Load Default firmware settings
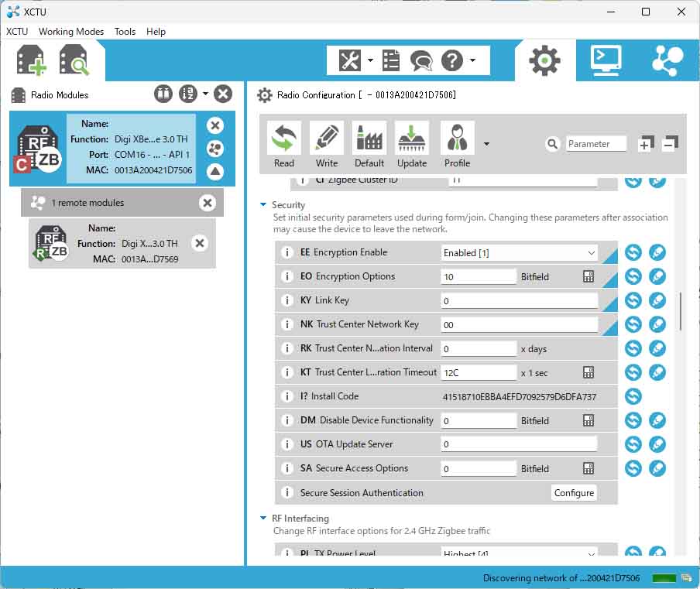 point(369,144)
